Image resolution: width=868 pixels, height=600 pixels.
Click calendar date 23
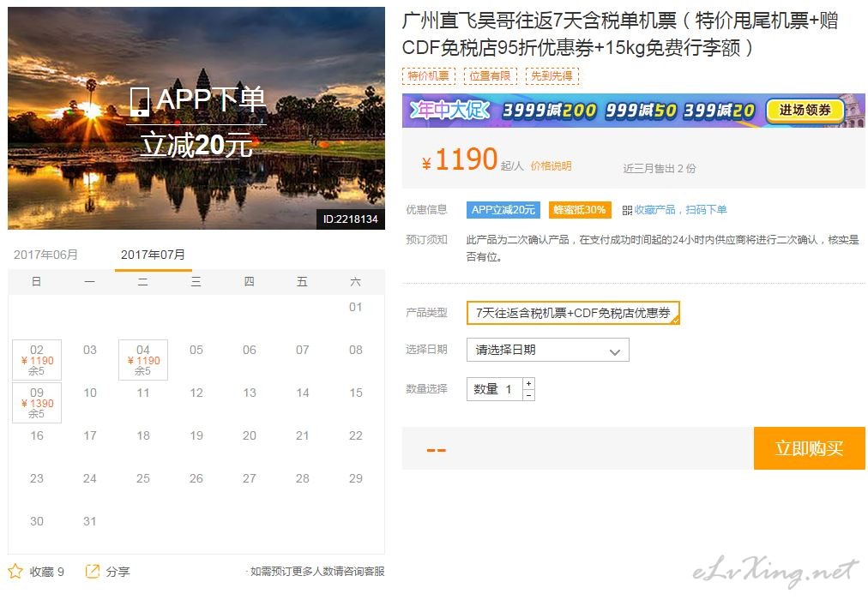(37, 478)
